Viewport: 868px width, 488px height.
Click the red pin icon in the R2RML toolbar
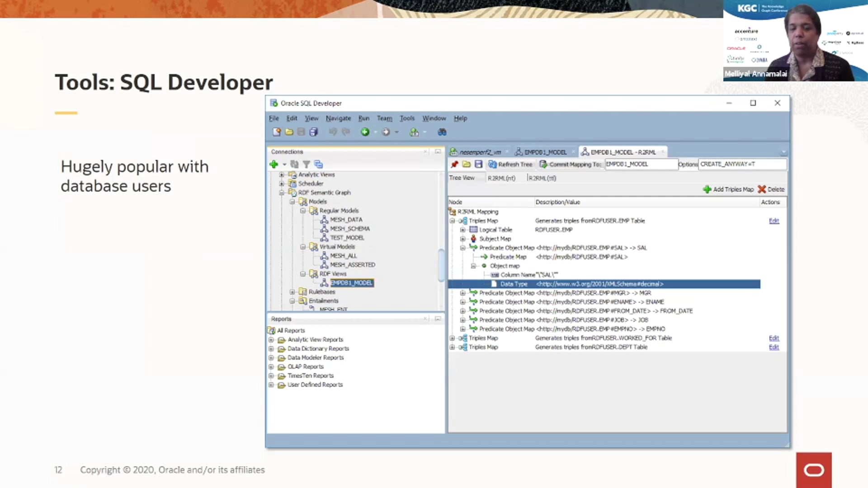(454, 164)
